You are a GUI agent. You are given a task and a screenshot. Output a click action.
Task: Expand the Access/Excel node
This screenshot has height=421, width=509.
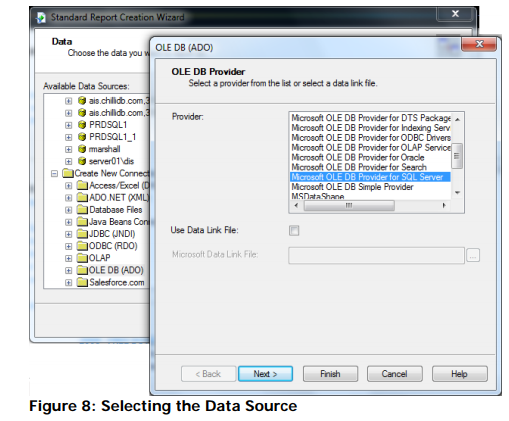pyautogui.click(x=68, y=186)
